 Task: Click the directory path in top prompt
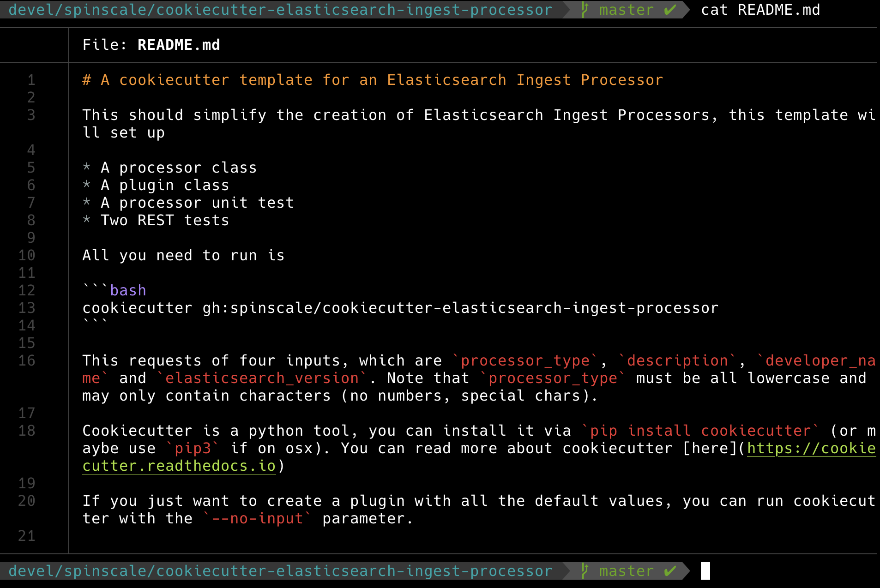[280, 10]
